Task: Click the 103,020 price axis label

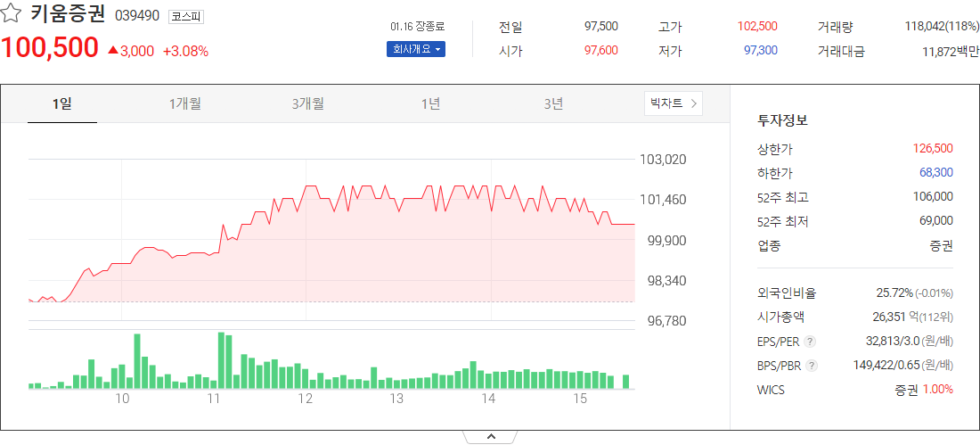Action: point(663,160)
